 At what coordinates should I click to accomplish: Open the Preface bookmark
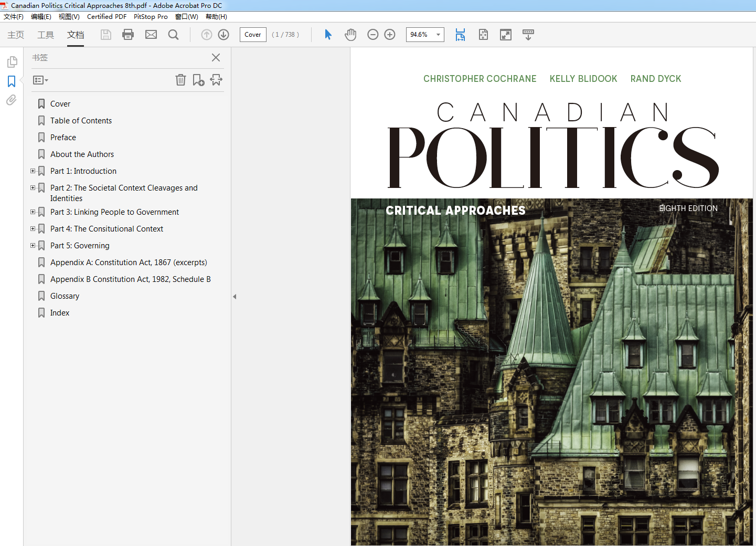[63, 138]
